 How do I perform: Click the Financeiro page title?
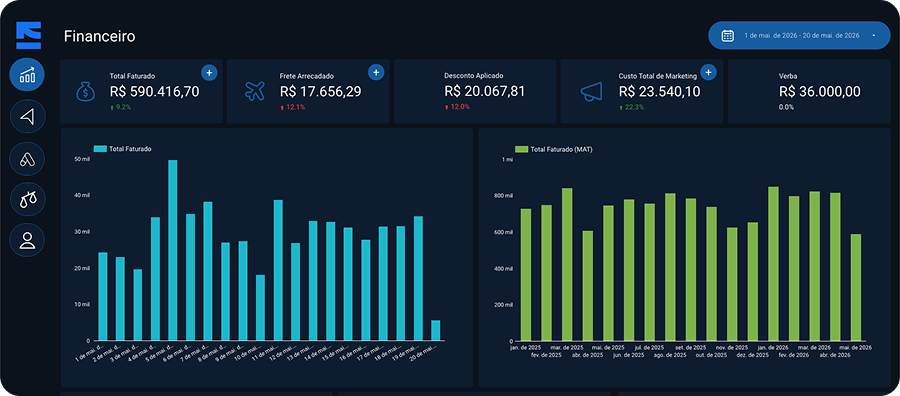tap(99, 37)
